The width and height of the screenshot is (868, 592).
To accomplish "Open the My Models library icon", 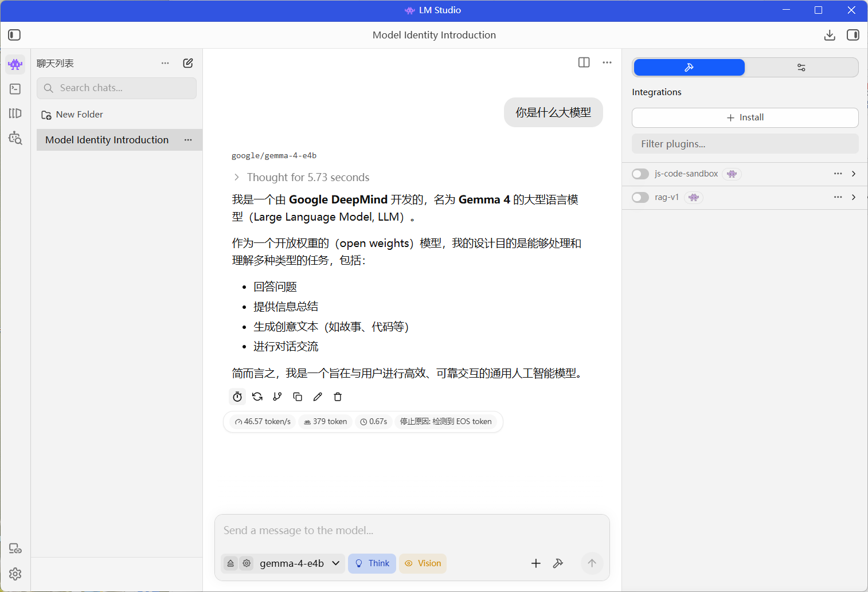I will pos(15,113).
